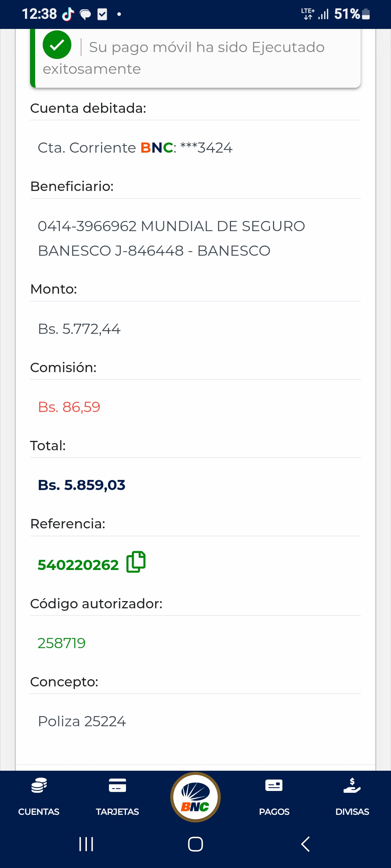Viewport: 391px width, 868px height.
Task: Tap the debited account ending 3424
Action: point(135,148)
